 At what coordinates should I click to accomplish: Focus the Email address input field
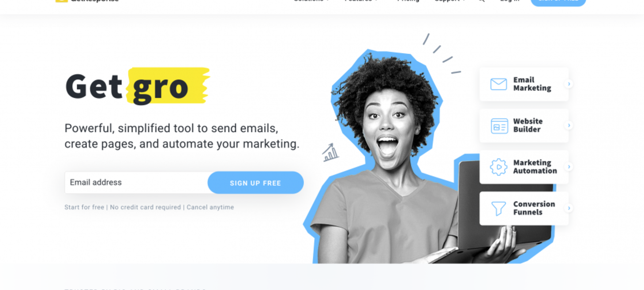coord(136,182)
